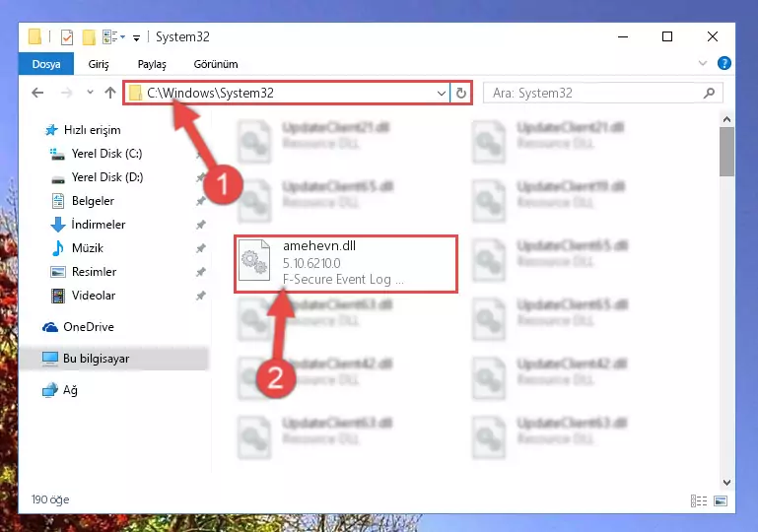The height and width of the screenshot is (532, 758).
Task: Click the 190 öğe status text
Action: tap(50, 499)
